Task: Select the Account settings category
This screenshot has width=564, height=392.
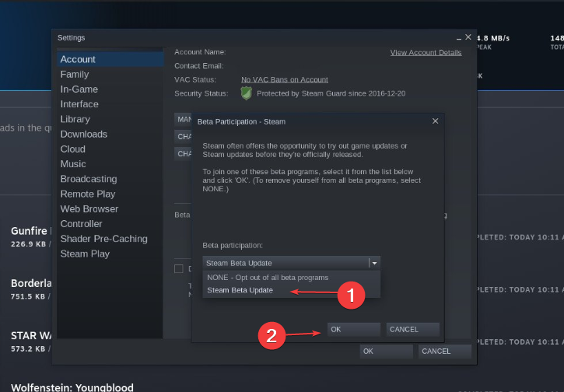Action: [110, 59]
